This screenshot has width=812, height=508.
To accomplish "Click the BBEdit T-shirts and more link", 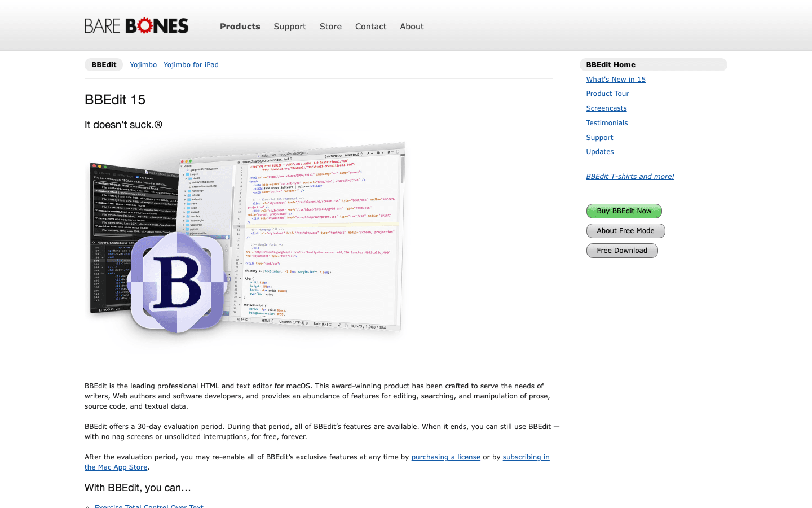I will click(630, 176).
